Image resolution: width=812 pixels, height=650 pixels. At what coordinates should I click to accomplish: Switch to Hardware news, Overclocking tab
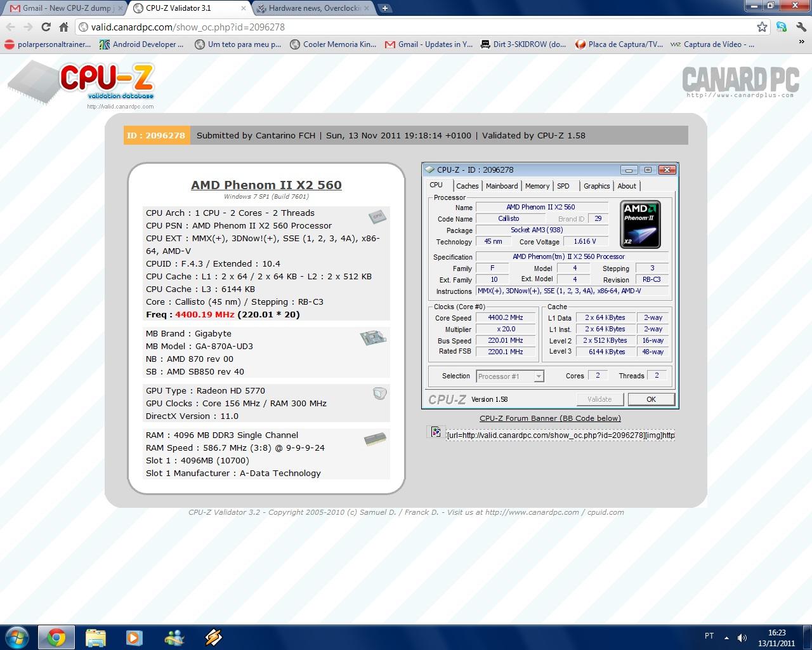click(311, 8)
